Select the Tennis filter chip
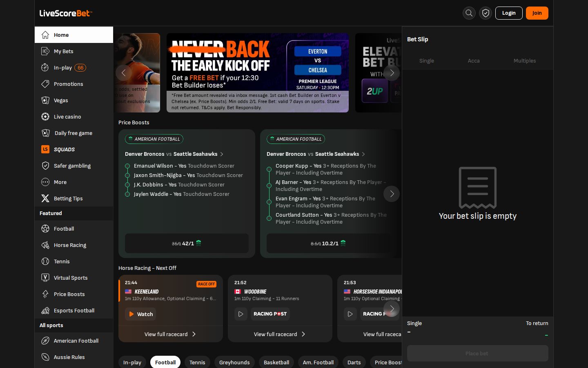Image resolution: width=588 pixels, height=368 pixels. coord(197,362)
